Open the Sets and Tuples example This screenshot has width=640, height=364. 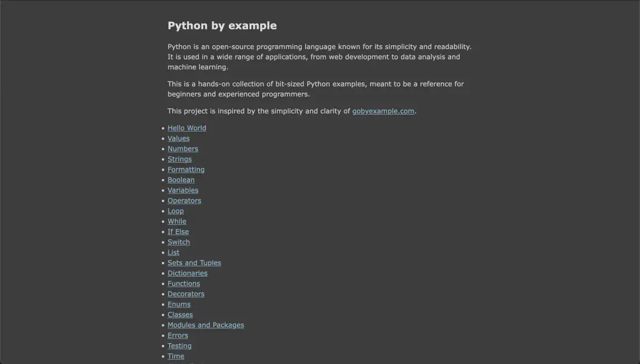pos(194,263)
